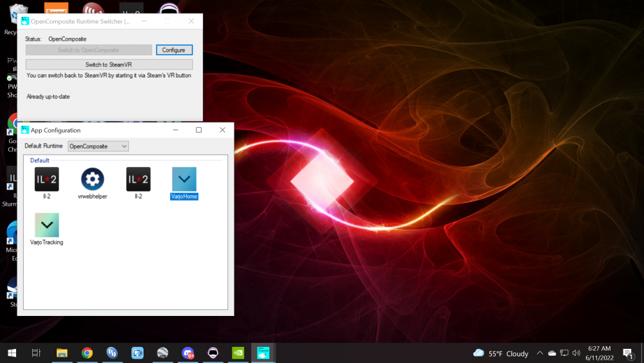Screen dimensions: 644x363
Task: Click the VarjoHome app icon
Action: point(184,180)
